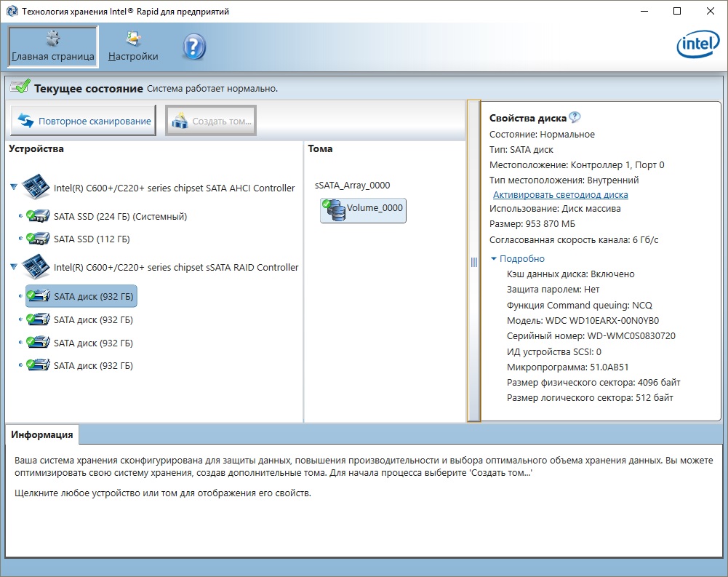Click Активировать светодиод диска link
This screenshot has height=577, width=728.
pyautogui.click(x=560, y=195)
